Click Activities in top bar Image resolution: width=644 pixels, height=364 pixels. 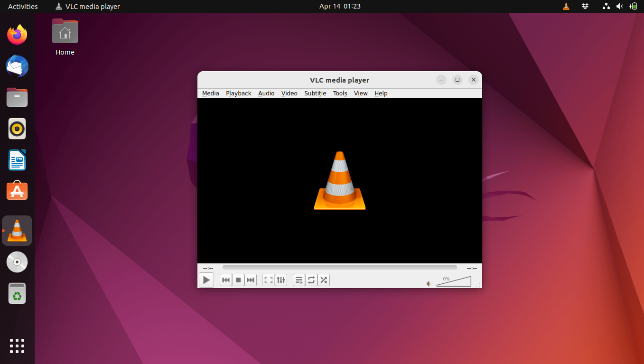pos(23,7)
